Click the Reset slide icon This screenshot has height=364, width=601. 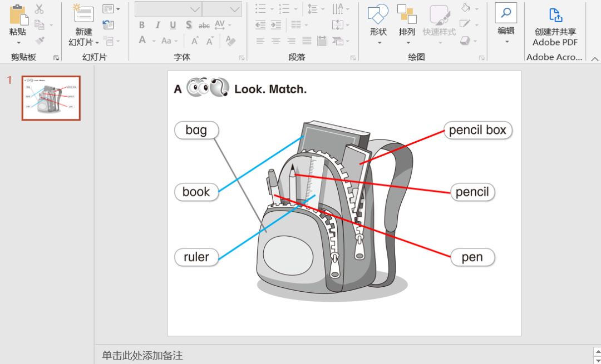coord(109,25)
